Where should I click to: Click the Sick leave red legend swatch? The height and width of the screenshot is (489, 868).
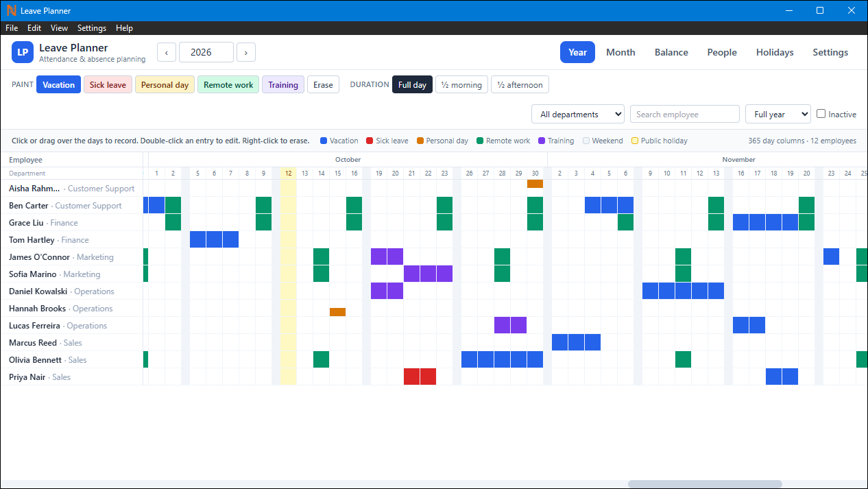pyautogui.click(x=370, y=141)
